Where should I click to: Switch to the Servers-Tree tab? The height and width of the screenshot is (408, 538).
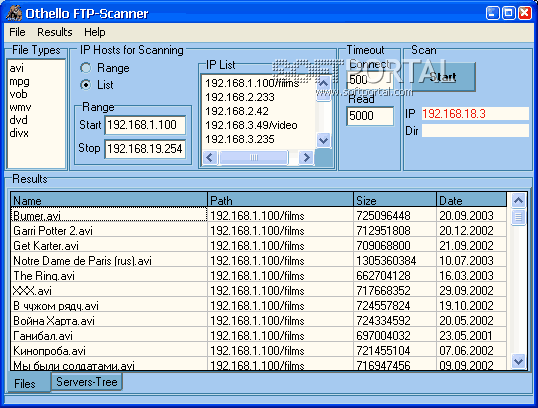(x=86, y=382)
